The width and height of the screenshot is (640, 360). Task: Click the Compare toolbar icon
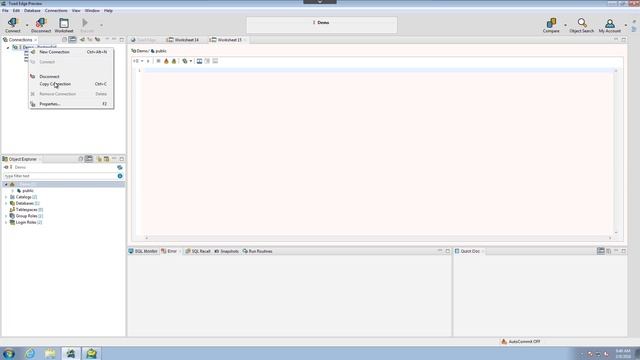point(551,25)
